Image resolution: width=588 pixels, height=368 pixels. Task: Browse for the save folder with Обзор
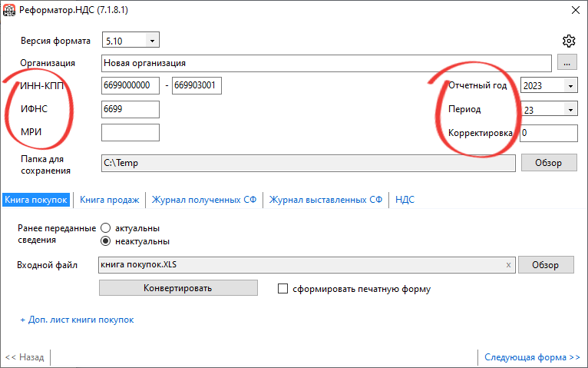point(549,163)
